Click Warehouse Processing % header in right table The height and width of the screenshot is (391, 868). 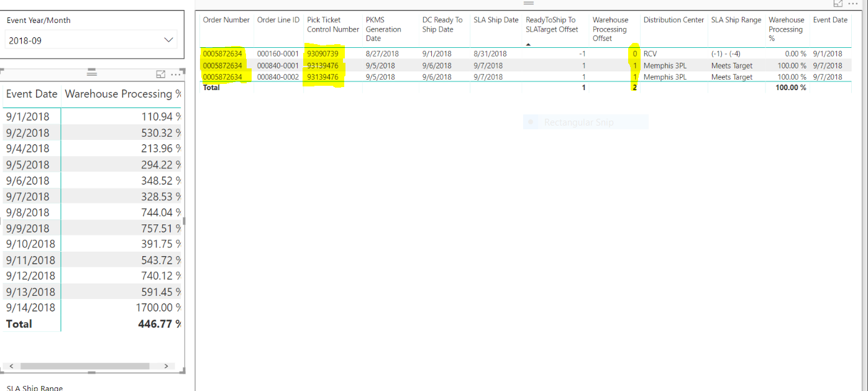coord(786,29)
